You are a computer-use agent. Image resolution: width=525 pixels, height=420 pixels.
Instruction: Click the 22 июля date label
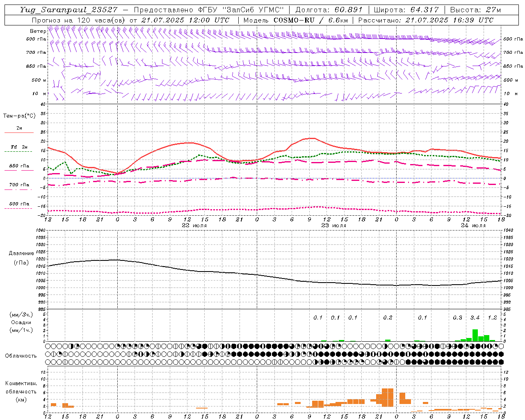coord(194,226)
